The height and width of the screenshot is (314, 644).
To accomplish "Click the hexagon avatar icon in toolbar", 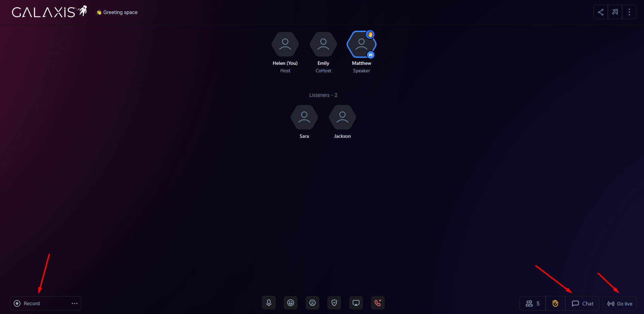I will coord(312,303).
